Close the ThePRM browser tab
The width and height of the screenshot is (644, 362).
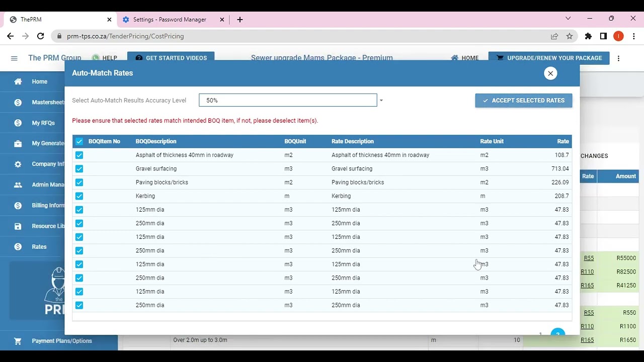click(x=109, y=20)
